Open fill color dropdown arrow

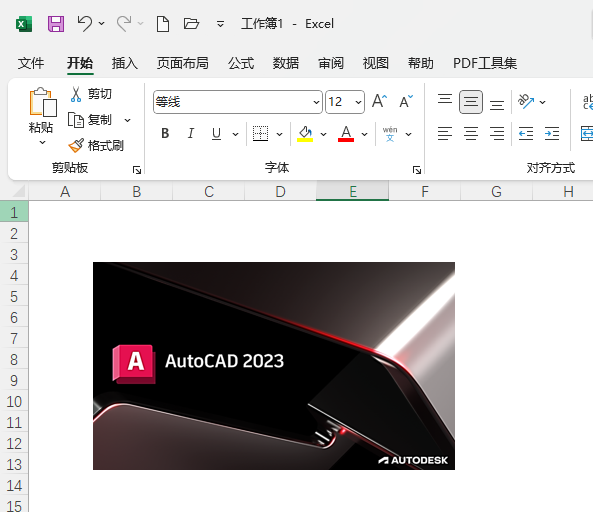pyautogui.click(x=323, y=134)
